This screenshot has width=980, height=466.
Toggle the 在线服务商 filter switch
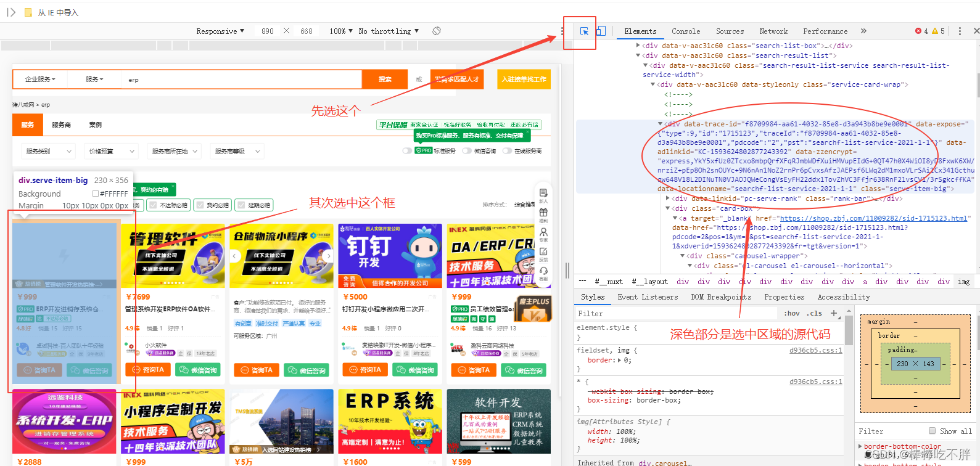point(508,150)
